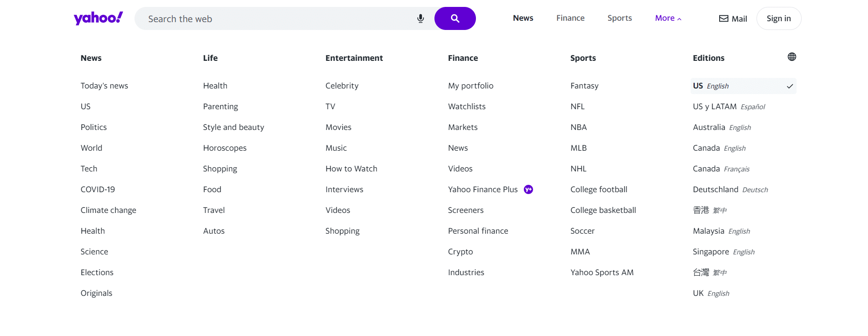Open How to Watch under Entertainment
This screenshot has width=868, height=336.
351,169
